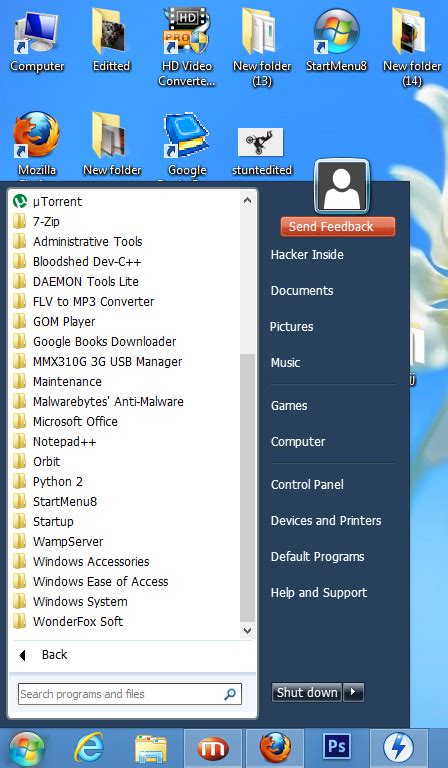
Task: Click the lightning bolt taskbar icon
Action: pos(399,748)
